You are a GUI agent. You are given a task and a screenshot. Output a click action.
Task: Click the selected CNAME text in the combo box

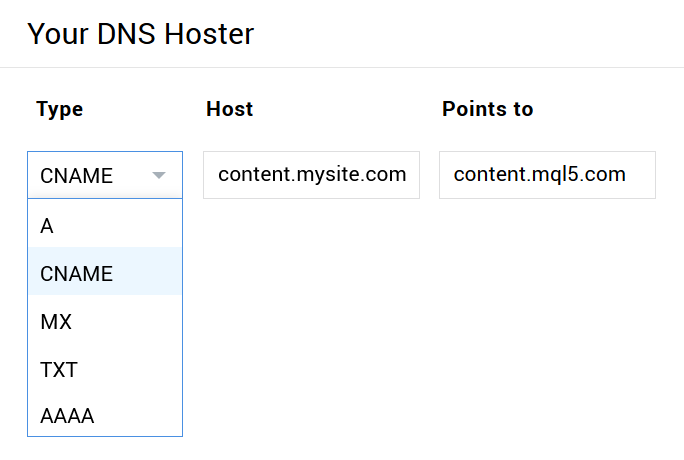coord(77,176)
